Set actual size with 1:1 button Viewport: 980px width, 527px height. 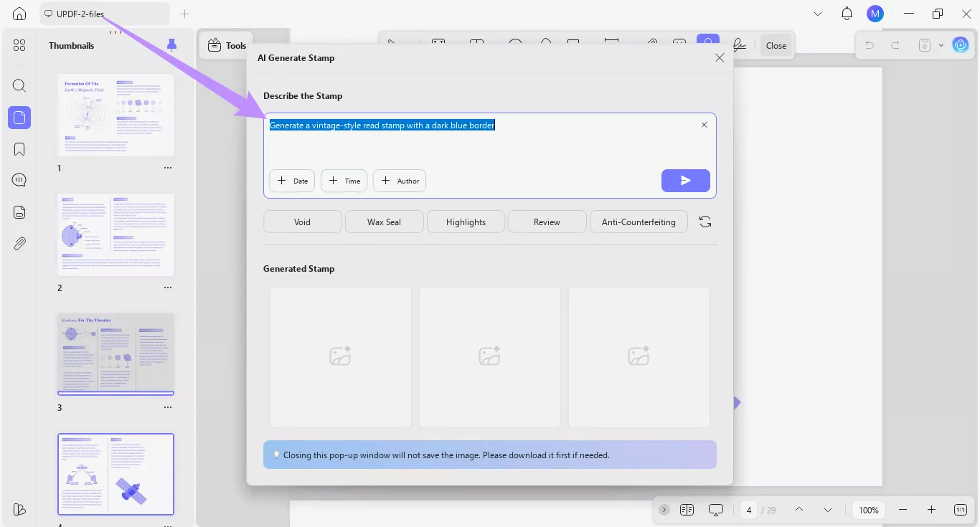pos(961,510)
